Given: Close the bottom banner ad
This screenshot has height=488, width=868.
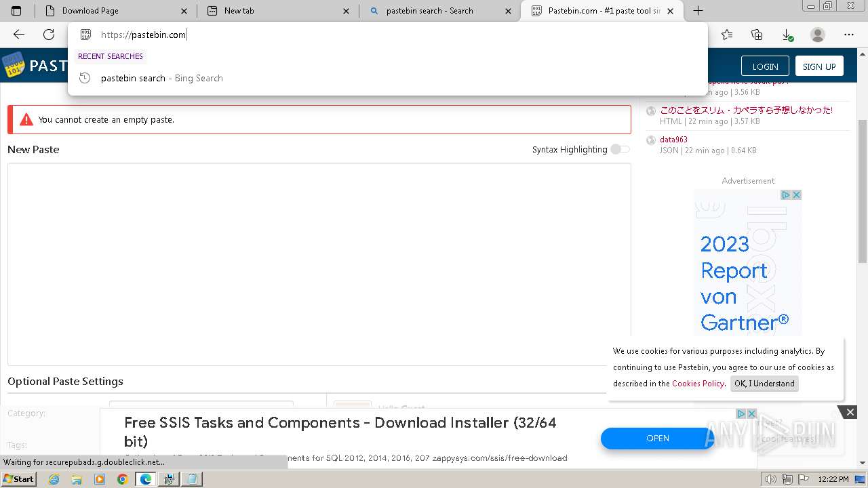Looking at the screenshot, I should [x=850, y=412].
